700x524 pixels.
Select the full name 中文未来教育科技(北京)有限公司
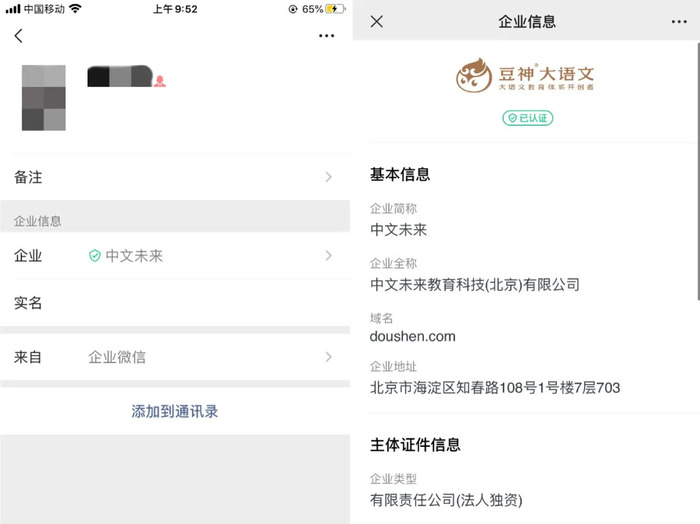pyautogui.click(x=475, y=284)
